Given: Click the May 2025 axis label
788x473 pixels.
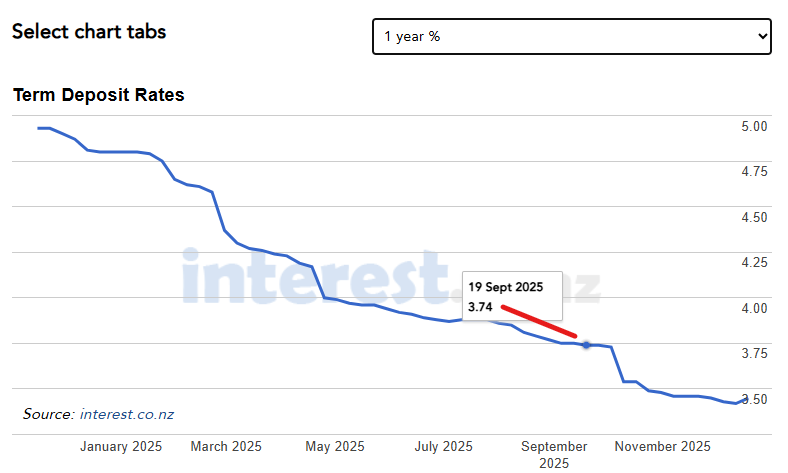Looking at the screenshot, I should pos(335,446).
